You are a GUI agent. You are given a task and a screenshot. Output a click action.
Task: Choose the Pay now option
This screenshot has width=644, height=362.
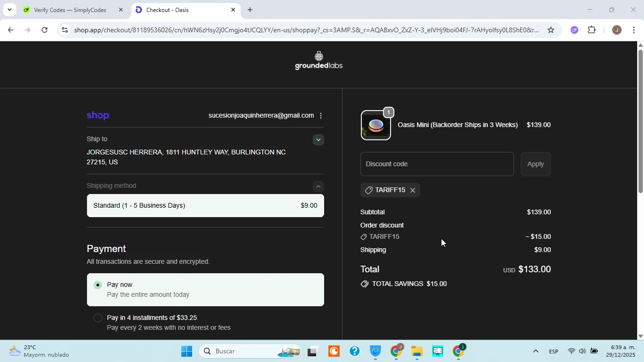(x=205, y=290)
